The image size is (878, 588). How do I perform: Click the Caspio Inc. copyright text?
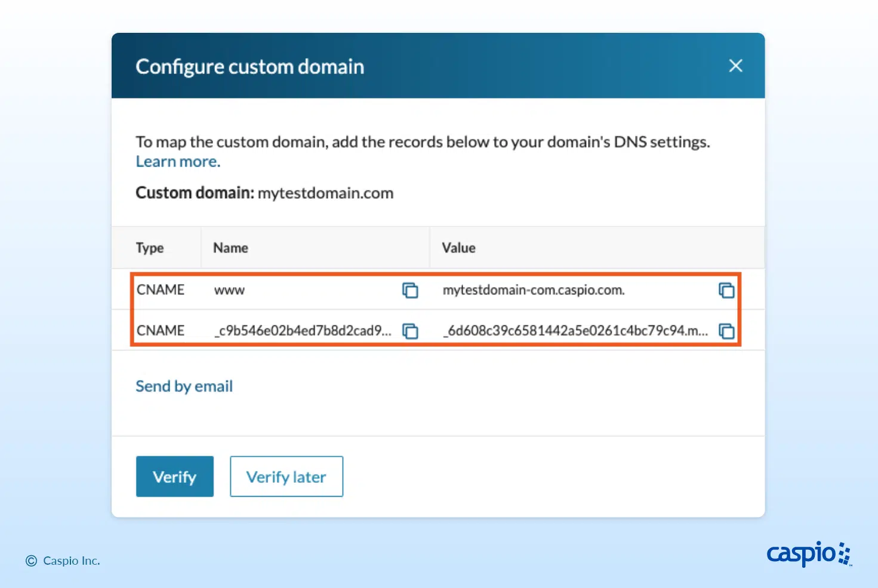71,561
